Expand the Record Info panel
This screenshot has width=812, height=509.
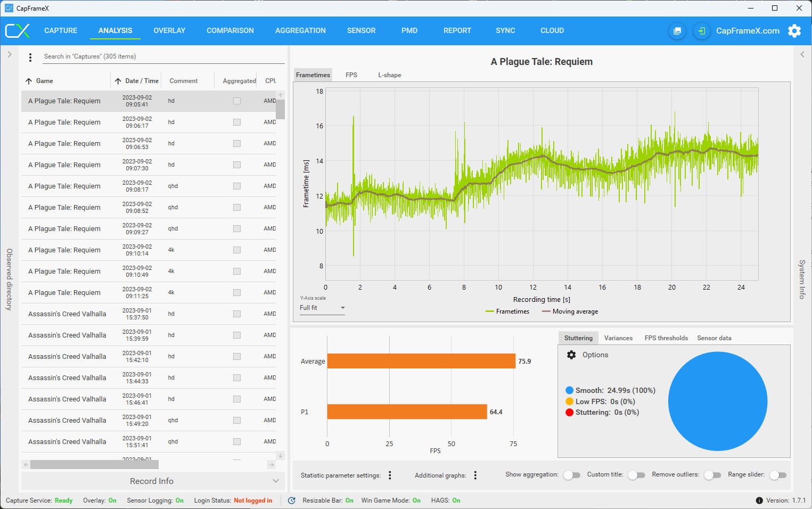point(153,481)
